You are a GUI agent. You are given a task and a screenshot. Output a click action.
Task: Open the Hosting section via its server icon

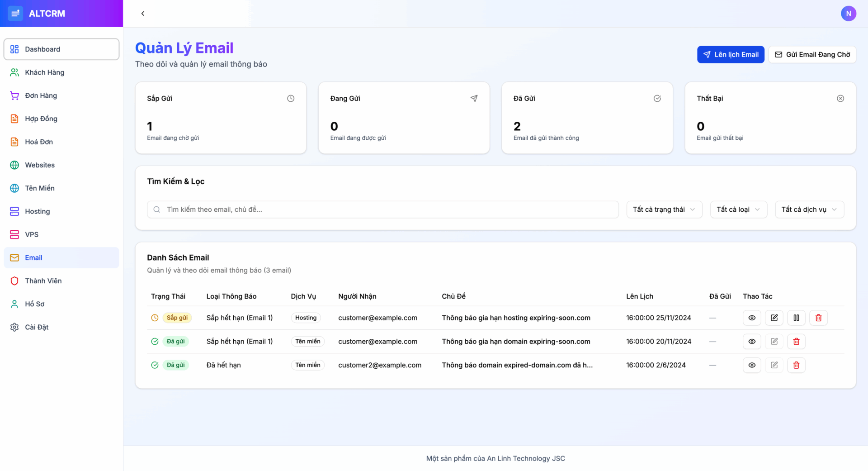pos(14,211)
